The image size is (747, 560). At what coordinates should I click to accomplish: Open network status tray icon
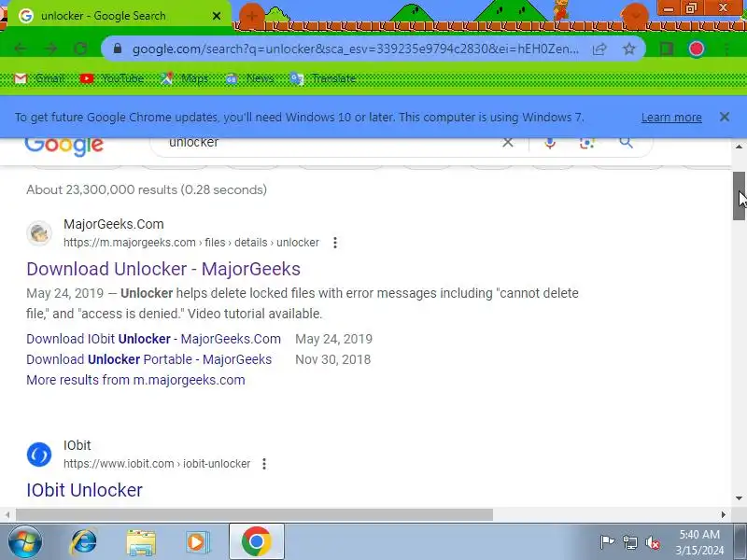630,542
